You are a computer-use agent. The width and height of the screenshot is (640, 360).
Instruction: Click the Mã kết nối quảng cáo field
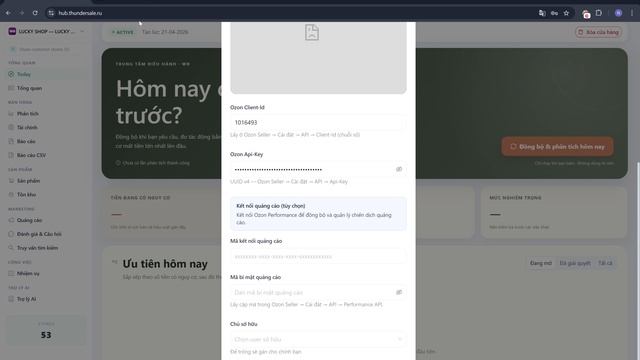[318, 257]
